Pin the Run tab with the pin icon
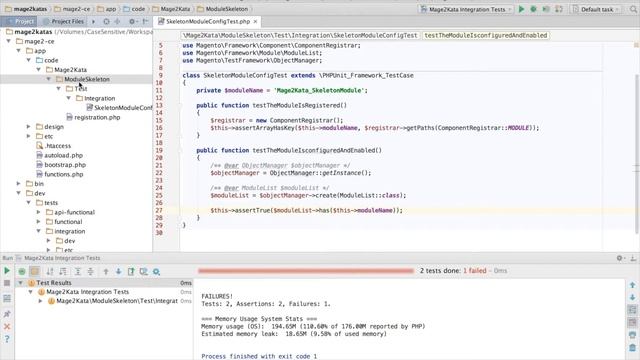Screen dimensions: 640x360 pos(7,314)
